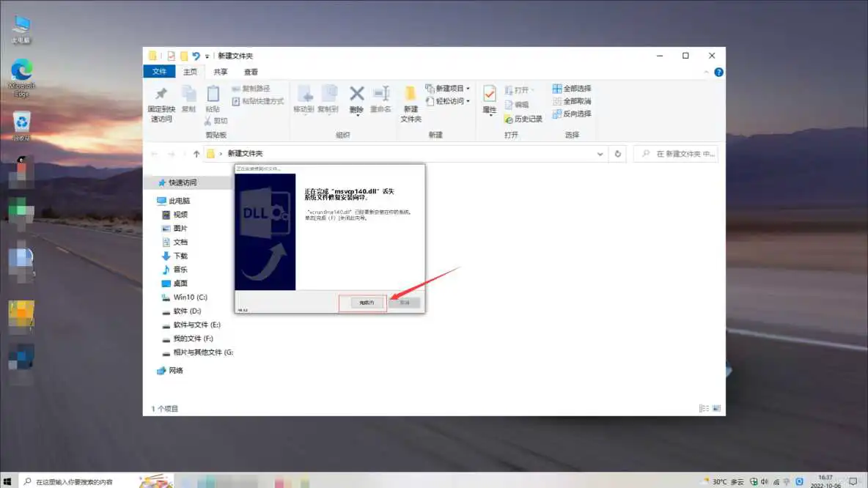Open Properties (属性) from the ribbon
Screen dimensions: 868x488
coord(488,96)
